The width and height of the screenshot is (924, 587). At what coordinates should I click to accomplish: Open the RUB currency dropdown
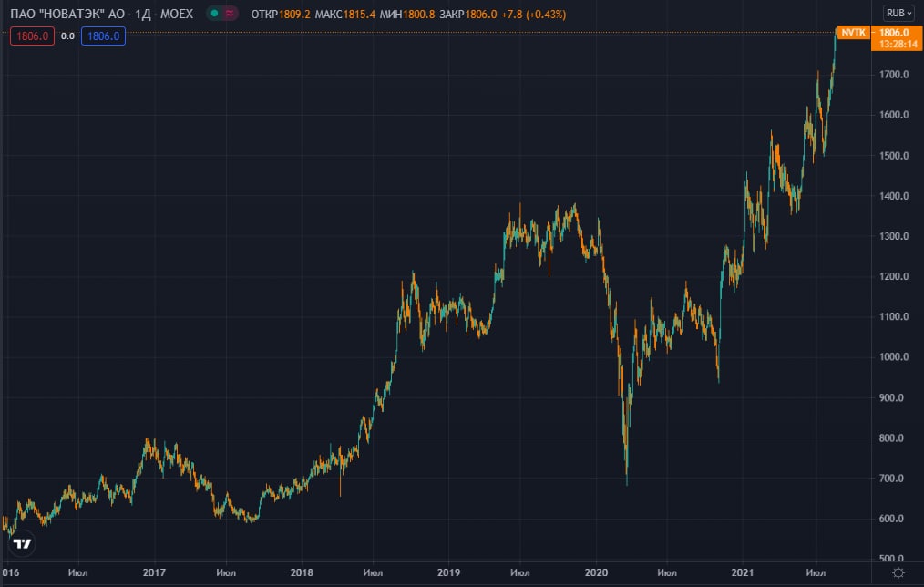point(898,13)
